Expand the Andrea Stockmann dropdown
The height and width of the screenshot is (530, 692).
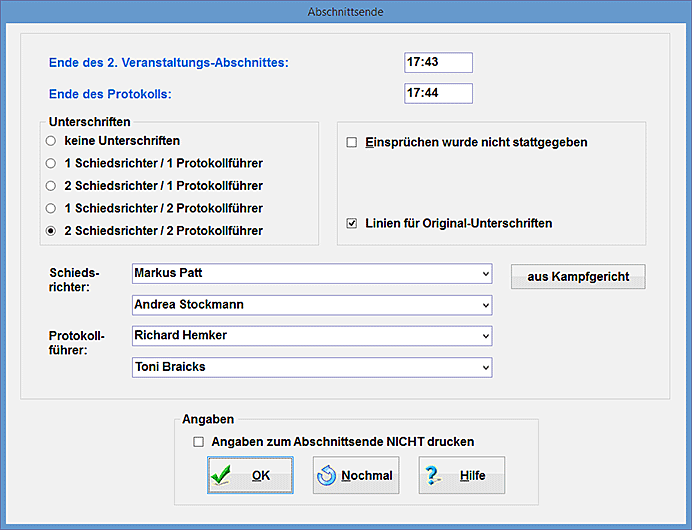tap(485, 305)
